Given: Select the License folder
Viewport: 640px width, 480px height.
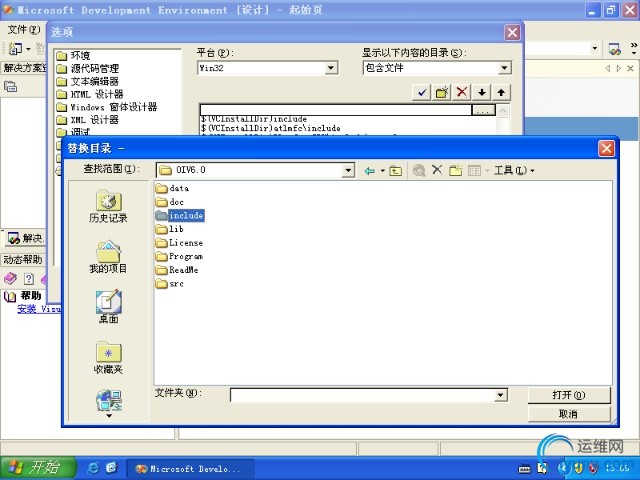Looking at the screenshot, I should [179, 243].
